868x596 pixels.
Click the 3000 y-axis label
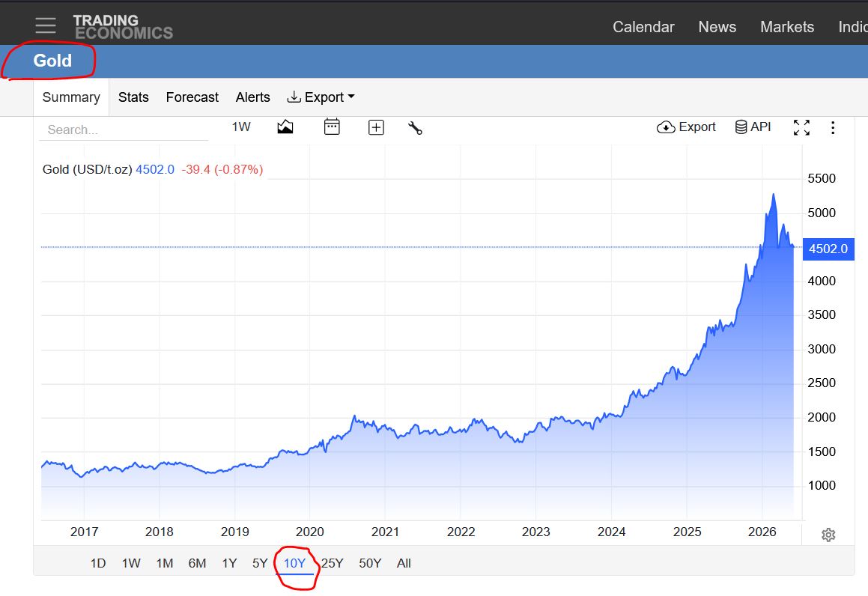click(x=822, y=349)
